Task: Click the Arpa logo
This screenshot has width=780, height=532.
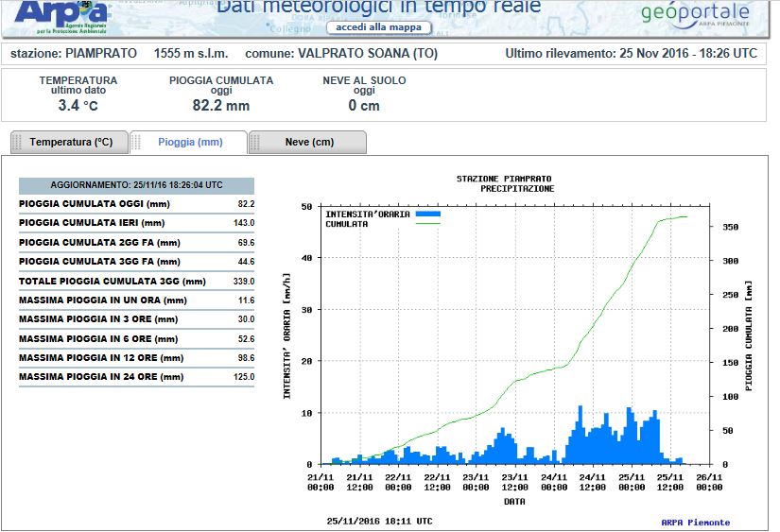Action: tap(61, 16)
